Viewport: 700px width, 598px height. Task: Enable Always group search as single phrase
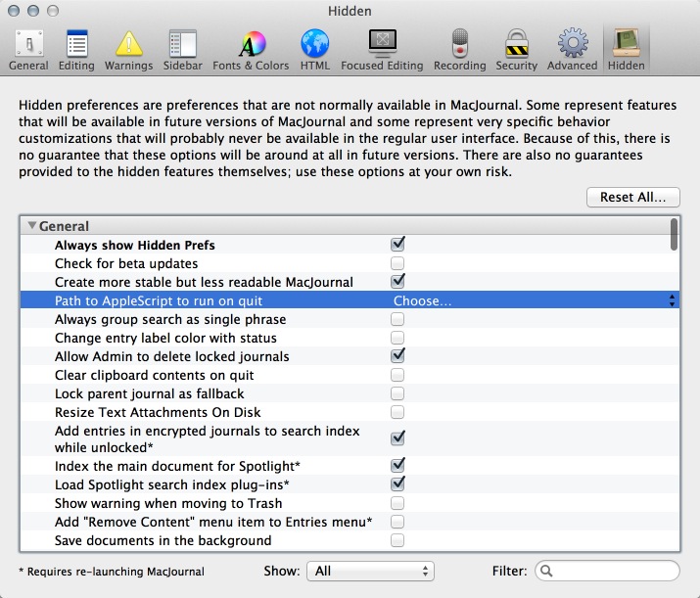pyautogui.click(x=397, y=319)
